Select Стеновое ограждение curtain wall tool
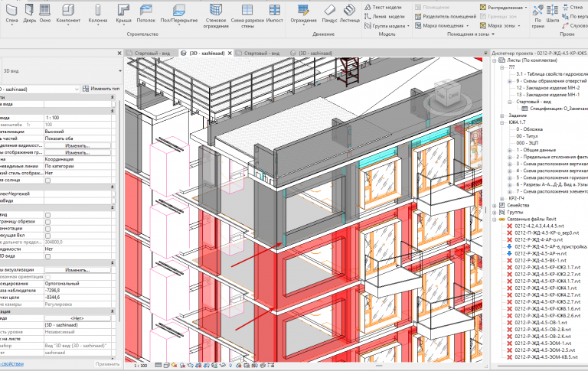The width and height of the screenshot is (588, 371). (216, 16)
